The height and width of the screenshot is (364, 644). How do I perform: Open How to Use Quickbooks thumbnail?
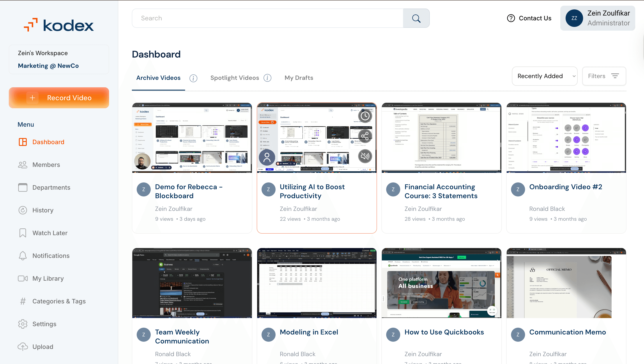(x=441, y=283)
